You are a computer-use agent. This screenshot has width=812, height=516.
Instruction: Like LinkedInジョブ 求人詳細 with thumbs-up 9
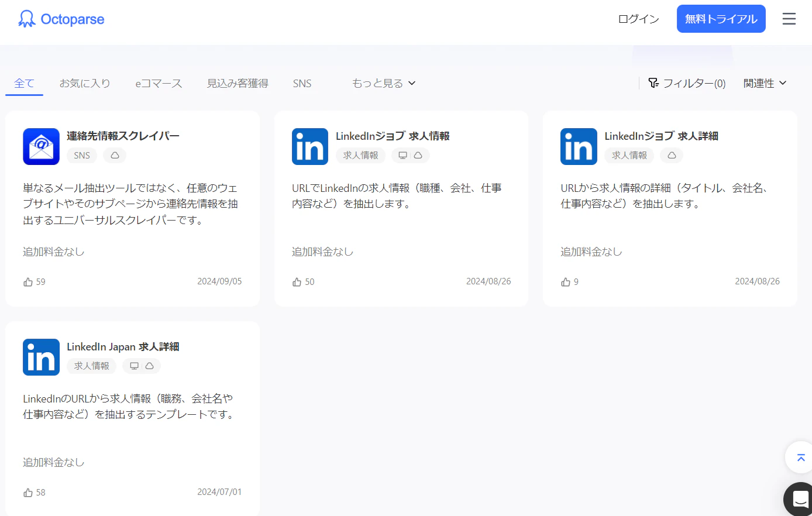pos(566,282)
